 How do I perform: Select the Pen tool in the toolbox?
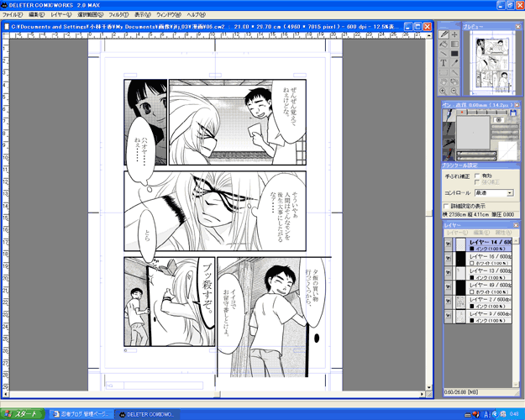click(444, 34)
